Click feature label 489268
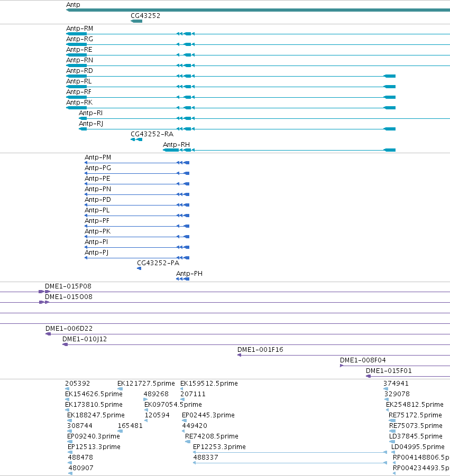This screenshot has height=476, width=450. pos(156,394)
